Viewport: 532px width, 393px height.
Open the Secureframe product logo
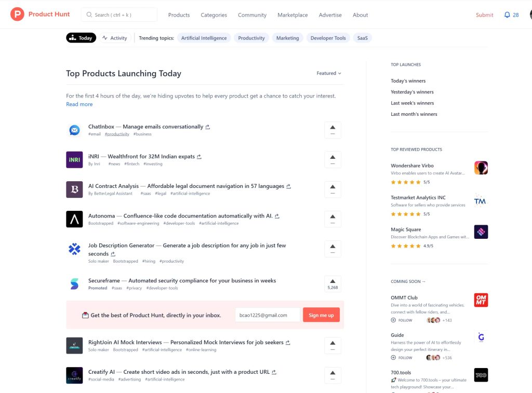click(x=74, y=284)
